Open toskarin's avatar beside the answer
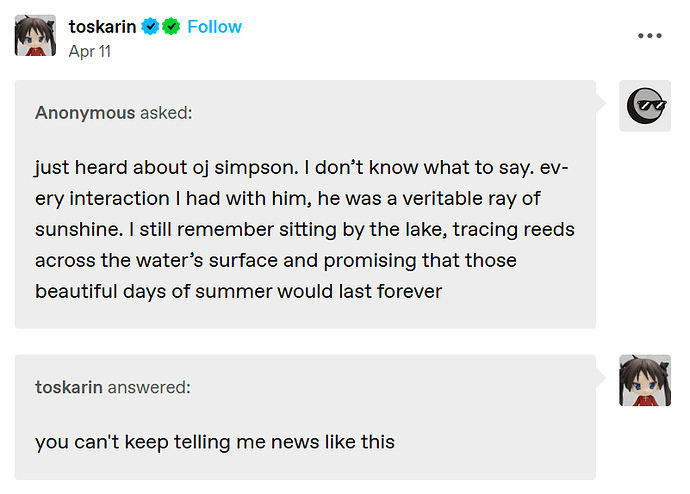This screenshot has width=690, height=494. (645, 380)
